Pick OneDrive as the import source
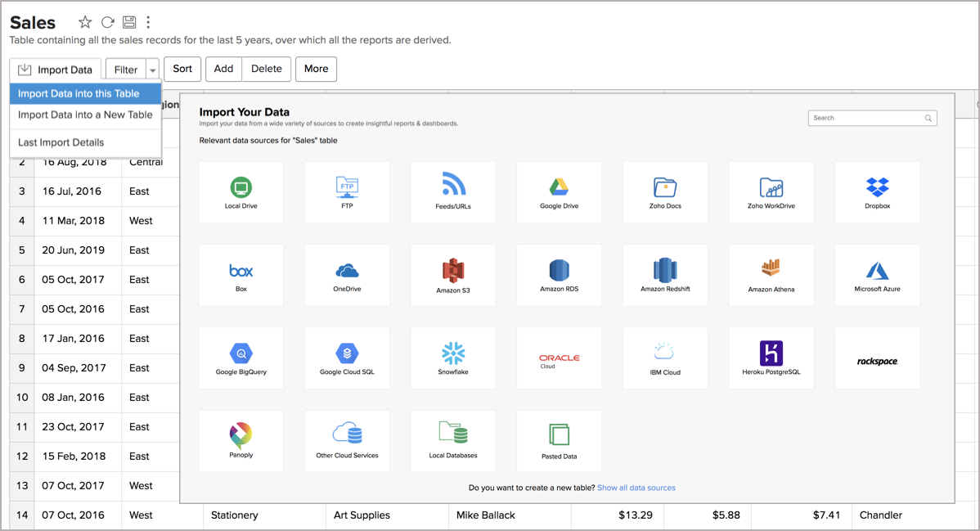This screenshot has height=531, width=980. [347, 275]
